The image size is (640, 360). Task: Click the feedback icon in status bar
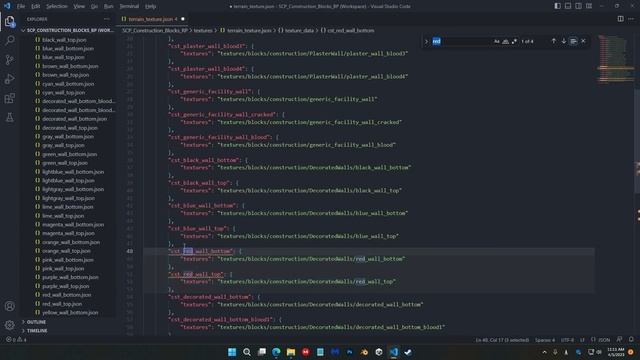click(620, 340)
